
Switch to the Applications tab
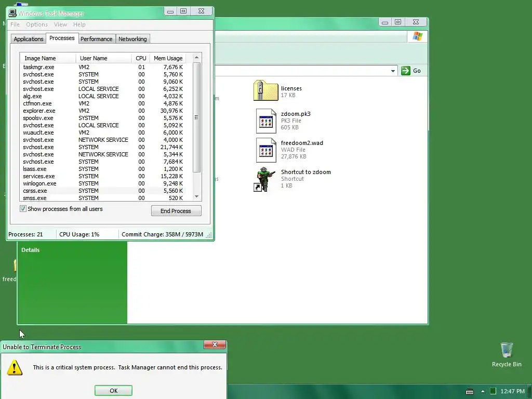coord(29,39)
